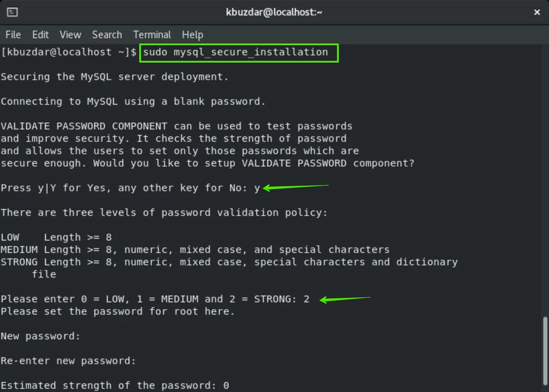This screenshot has width=549, height=392.
Task: Click the 'y' answer after 'for No:'
Action: coord(257,188)
